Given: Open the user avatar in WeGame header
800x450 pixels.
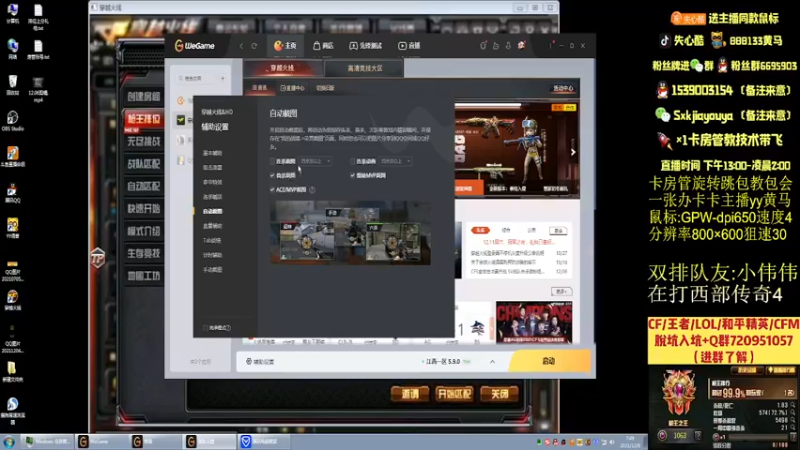Looking at the screenshot, I should pos(521,45).
